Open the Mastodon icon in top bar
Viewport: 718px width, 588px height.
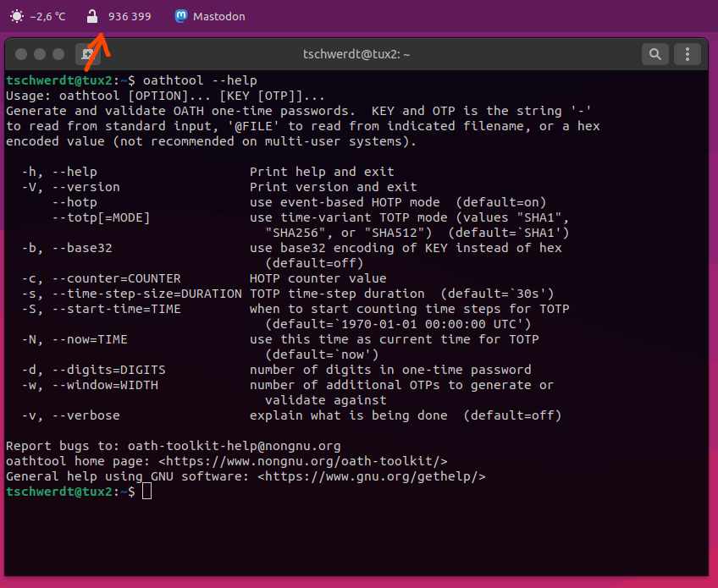pyautogui.click(x=181, y=16)
